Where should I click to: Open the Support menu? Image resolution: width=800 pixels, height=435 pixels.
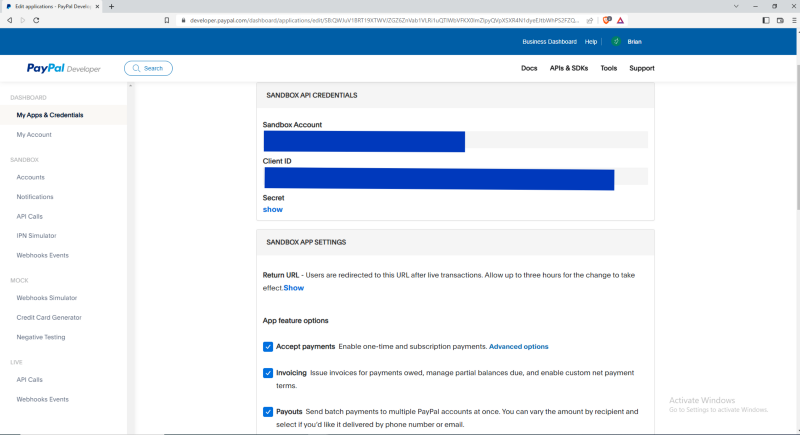pos(642,68)
